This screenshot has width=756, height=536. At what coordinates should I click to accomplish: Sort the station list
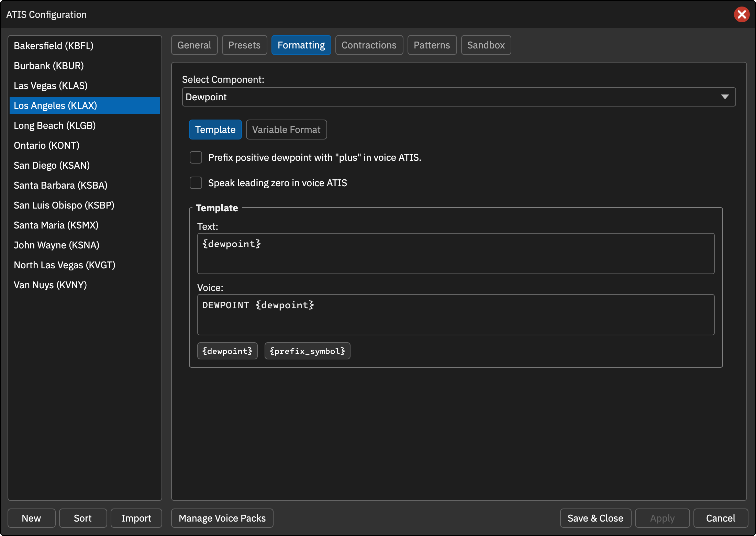[x=83, y=518]
